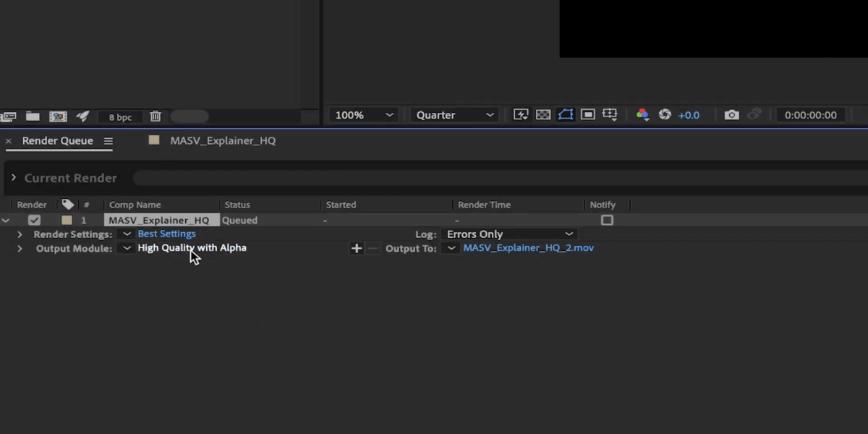This screenshot has width=868, height=434.
Task: Take a snapshot with the camera icon
Action: tap(731, 115)
